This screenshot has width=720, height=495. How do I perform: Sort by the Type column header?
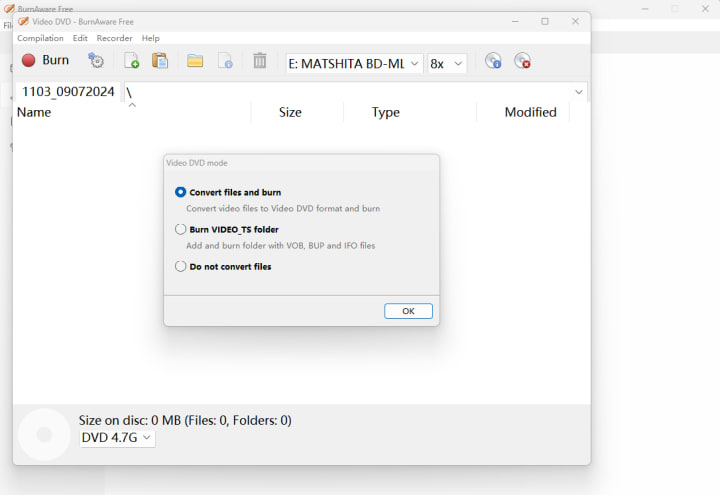(410, 112)
